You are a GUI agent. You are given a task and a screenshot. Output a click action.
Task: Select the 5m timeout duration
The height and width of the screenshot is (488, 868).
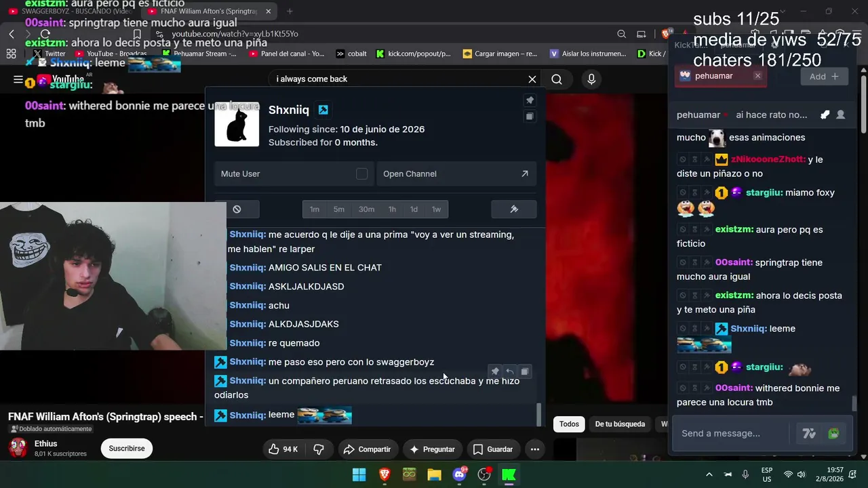339,209
